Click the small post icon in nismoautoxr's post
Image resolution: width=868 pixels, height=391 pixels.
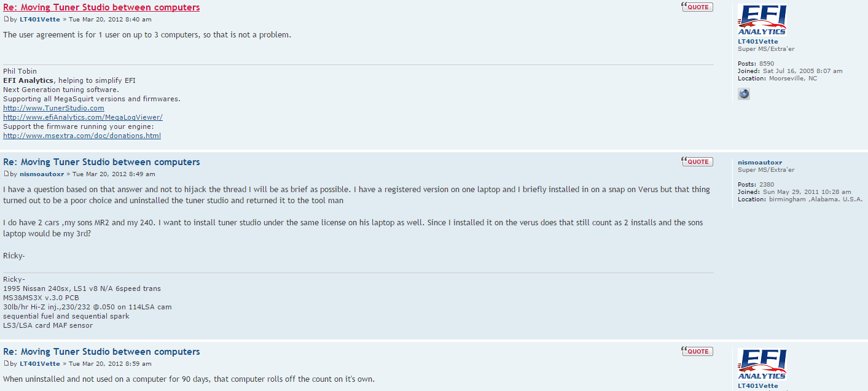tap(6, 174)
